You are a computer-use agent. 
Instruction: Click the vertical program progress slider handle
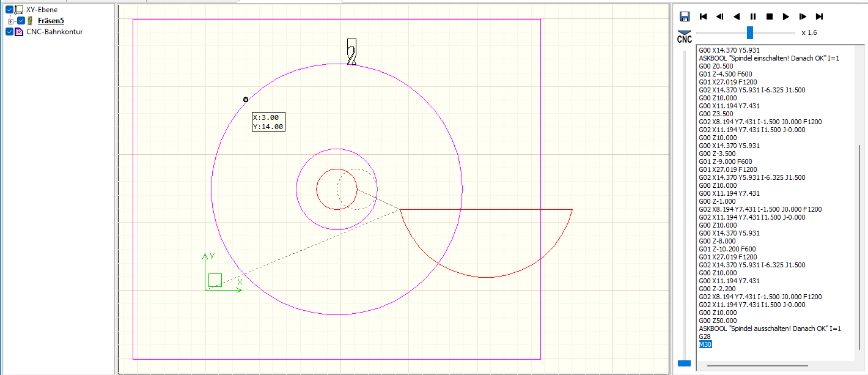pos(685,363)
